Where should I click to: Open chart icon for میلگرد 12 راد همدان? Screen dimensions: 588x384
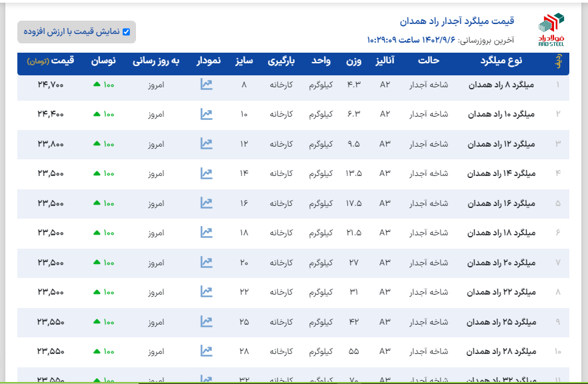click(x=206, y=143)
